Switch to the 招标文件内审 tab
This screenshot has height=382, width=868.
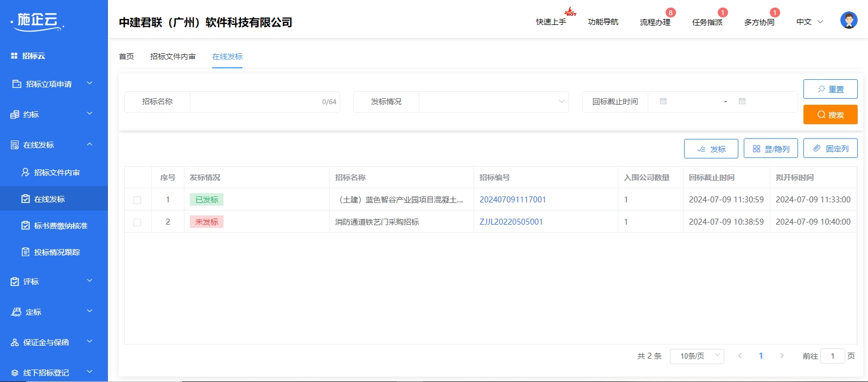173,56
